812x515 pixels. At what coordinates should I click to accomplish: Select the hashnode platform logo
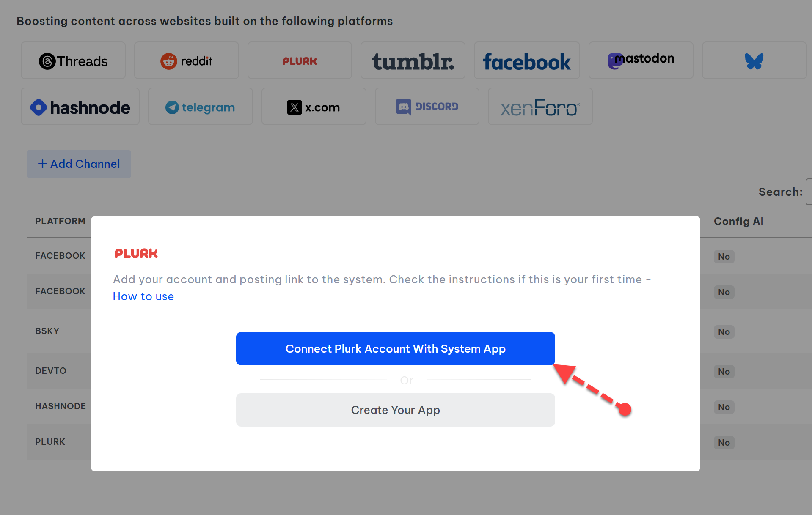point(80,107)
